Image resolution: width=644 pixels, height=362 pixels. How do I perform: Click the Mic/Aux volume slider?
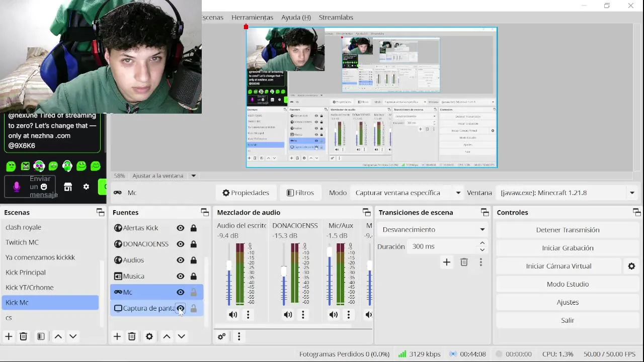point(330,274)
